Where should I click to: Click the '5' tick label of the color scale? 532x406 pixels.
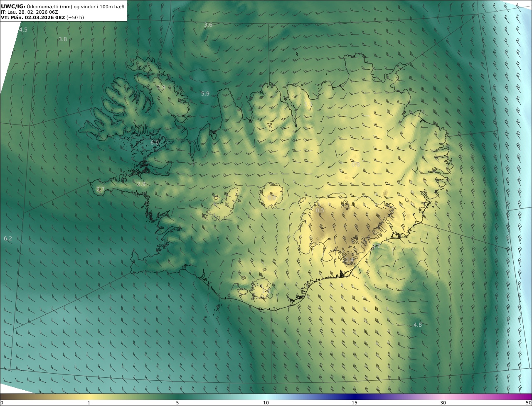(x=177, y=403)
